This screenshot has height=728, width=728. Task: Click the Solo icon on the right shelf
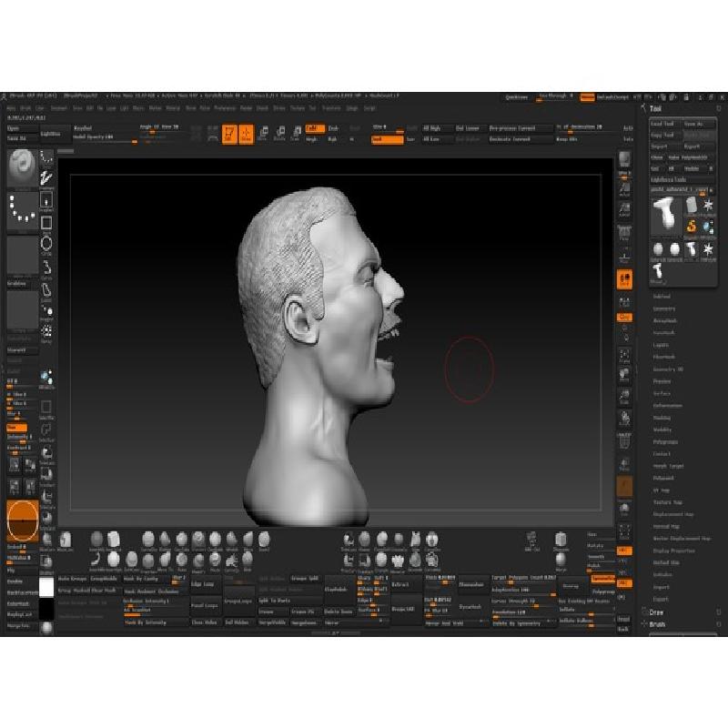[624, 511]
